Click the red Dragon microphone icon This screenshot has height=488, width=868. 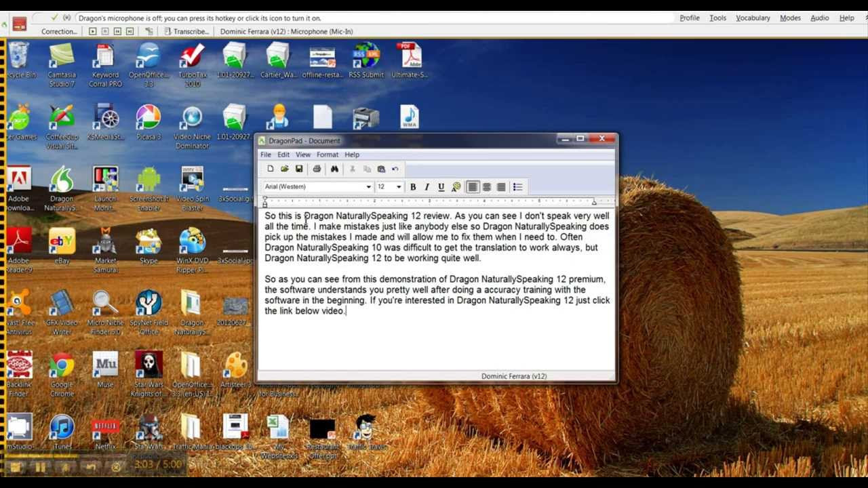[20, 24]
